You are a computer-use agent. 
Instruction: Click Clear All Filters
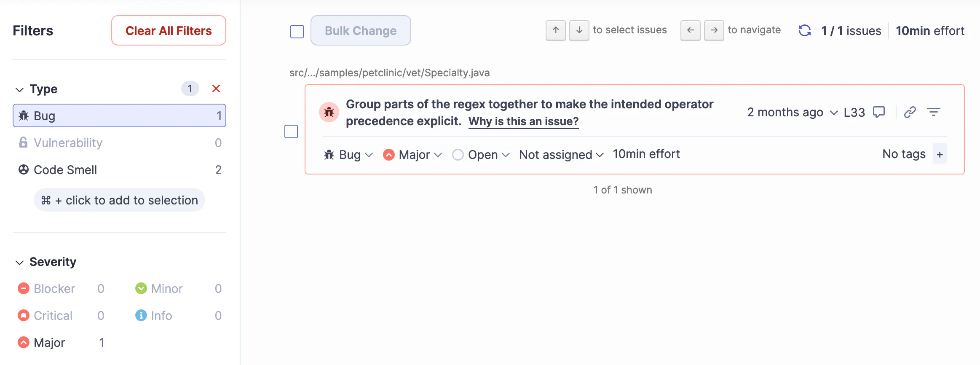click(169, 30)
